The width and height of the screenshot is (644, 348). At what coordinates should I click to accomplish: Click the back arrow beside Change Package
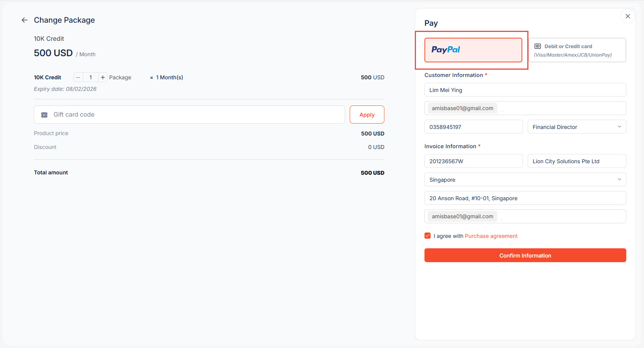[x=25, y=20]
